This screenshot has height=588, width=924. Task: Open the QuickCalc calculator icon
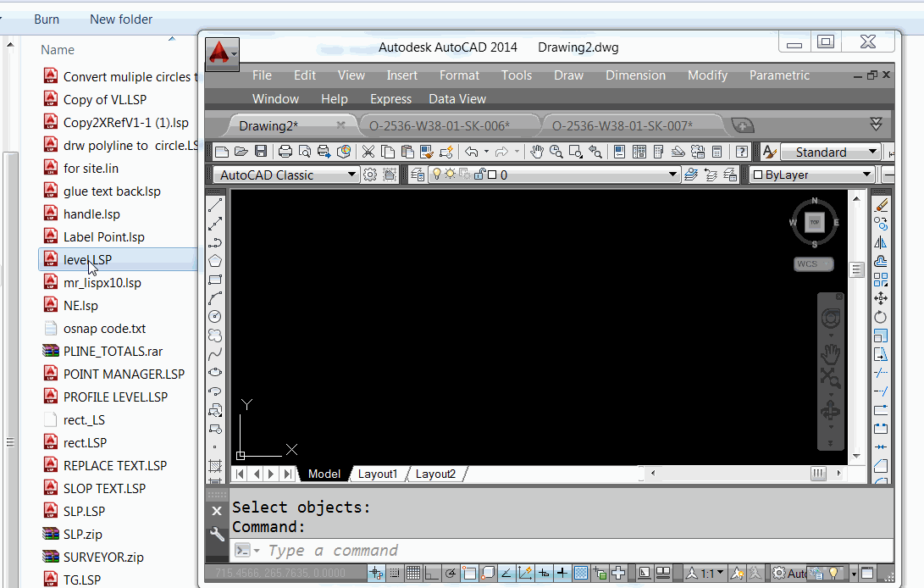(717, 152)
